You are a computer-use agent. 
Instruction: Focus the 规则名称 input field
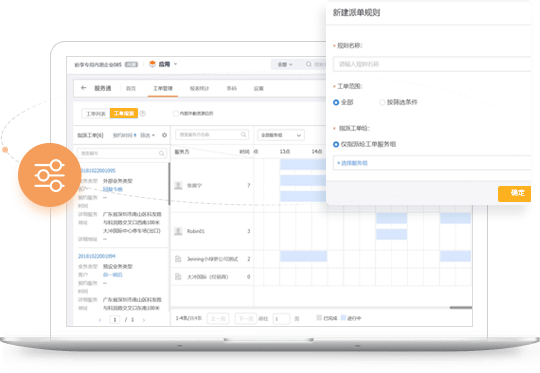(432, 64)
